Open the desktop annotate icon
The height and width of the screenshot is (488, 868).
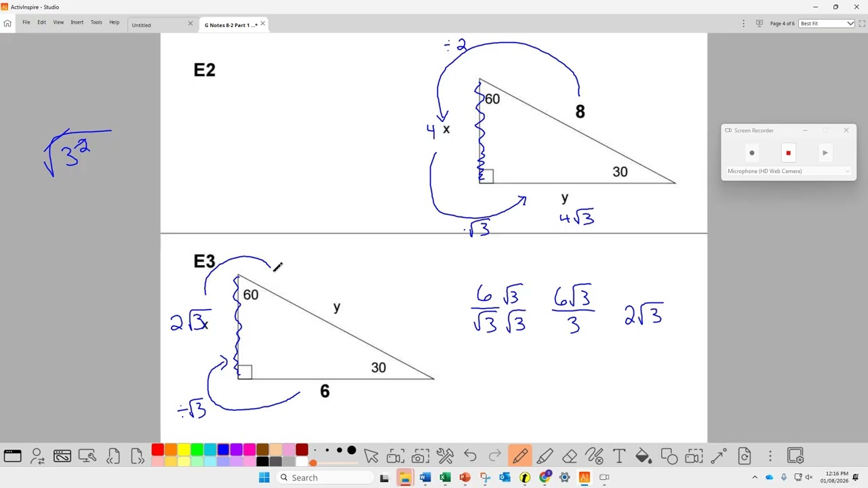pos(62,456)
